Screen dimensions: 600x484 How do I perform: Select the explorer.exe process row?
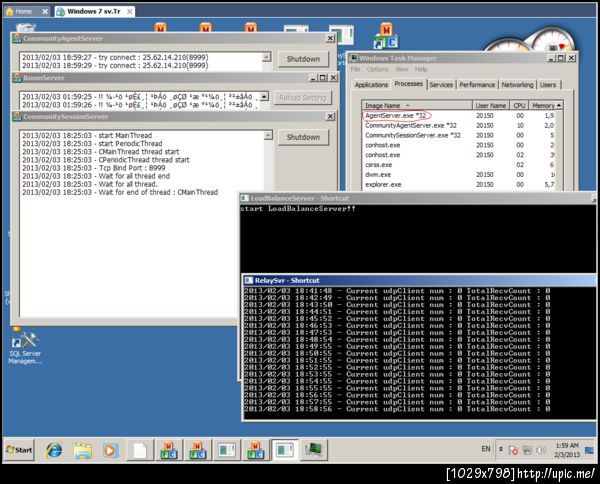pos(458,184)
